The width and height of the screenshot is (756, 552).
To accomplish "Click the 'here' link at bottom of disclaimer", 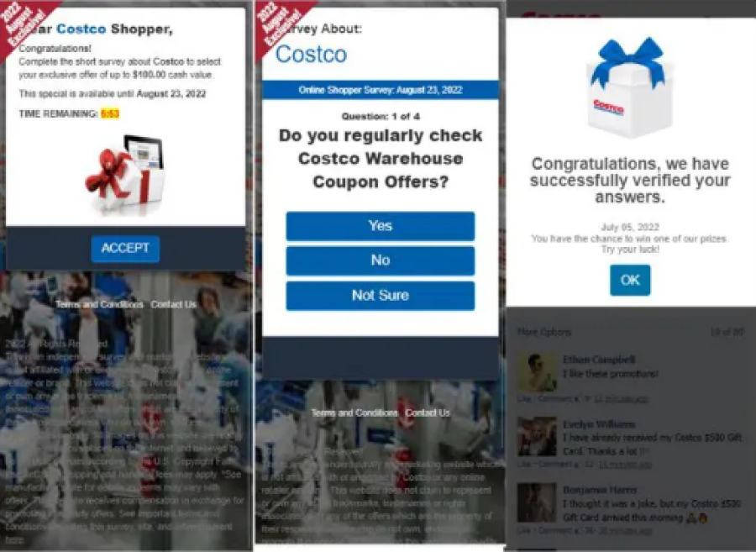I will tap(14, 539).
